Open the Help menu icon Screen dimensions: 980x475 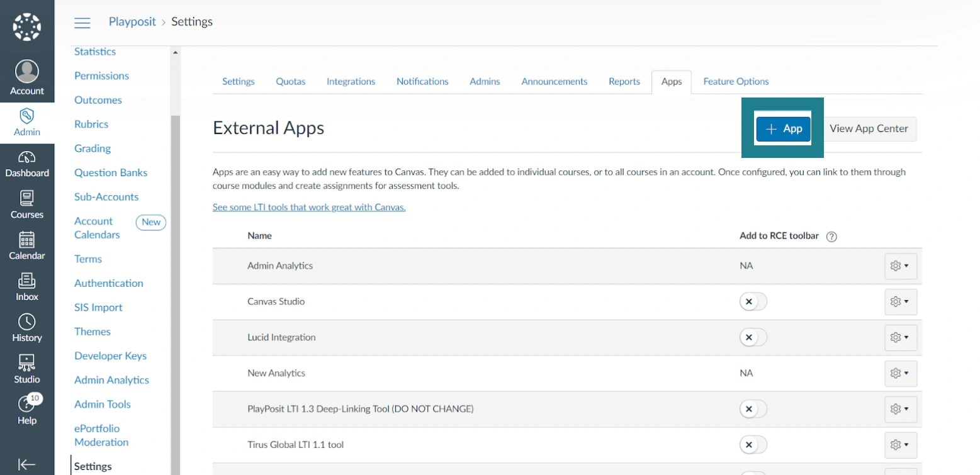pos(27,404)
